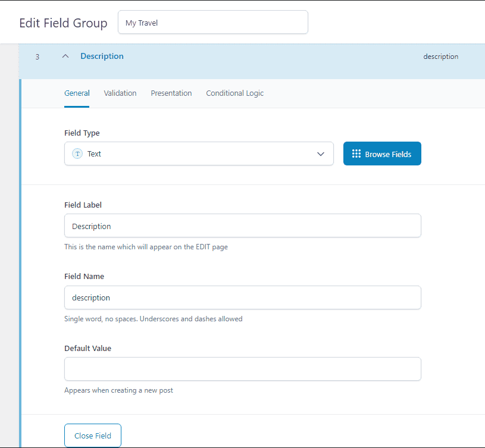Open the Conditional Logic tab
Screen dimensions: 485x448
[x=235, y=93]
